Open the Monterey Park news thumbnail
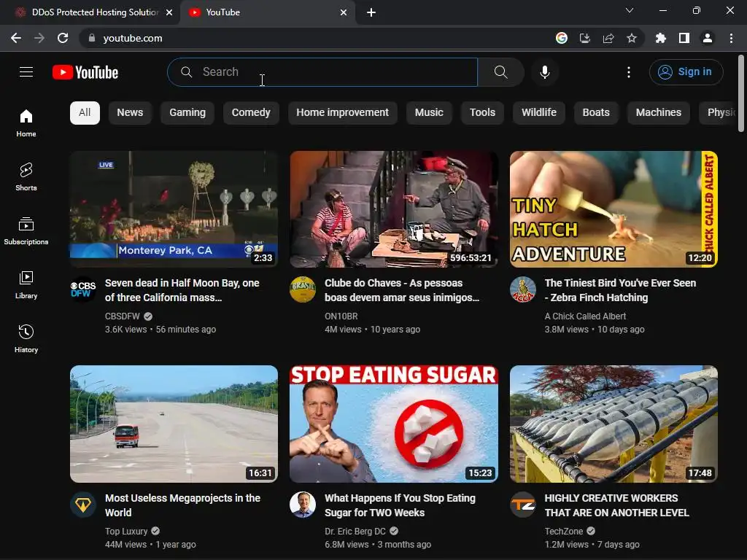The height and width of the screenshot is (560, 747). (x=174, y=209)
